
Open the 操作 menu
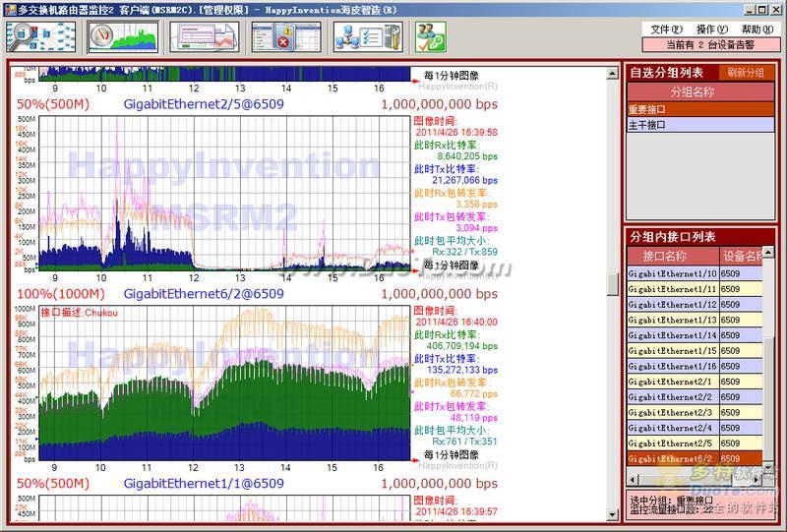click(x=711, y=30)
